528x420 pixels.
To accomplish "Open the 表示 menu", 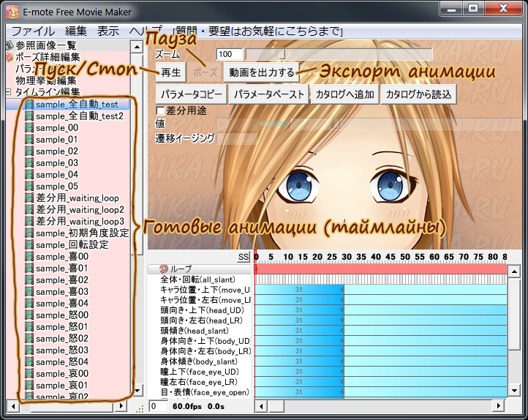I will [108, 31].
